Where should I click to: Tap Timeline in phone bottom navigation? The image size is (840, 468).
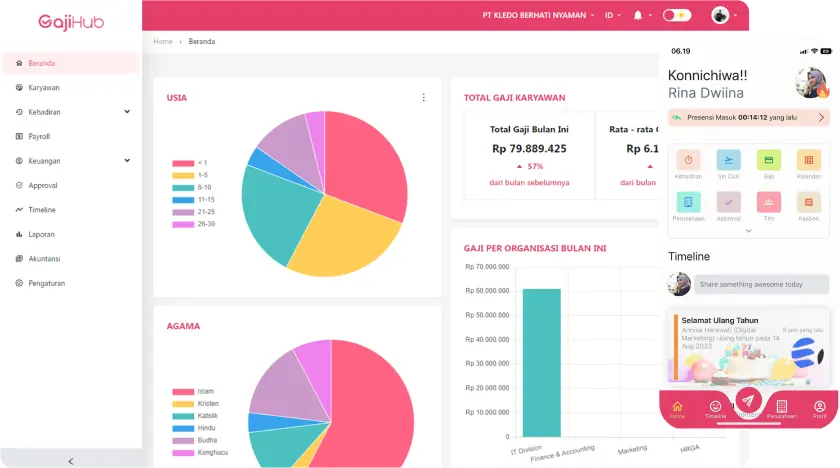(715, 409)
